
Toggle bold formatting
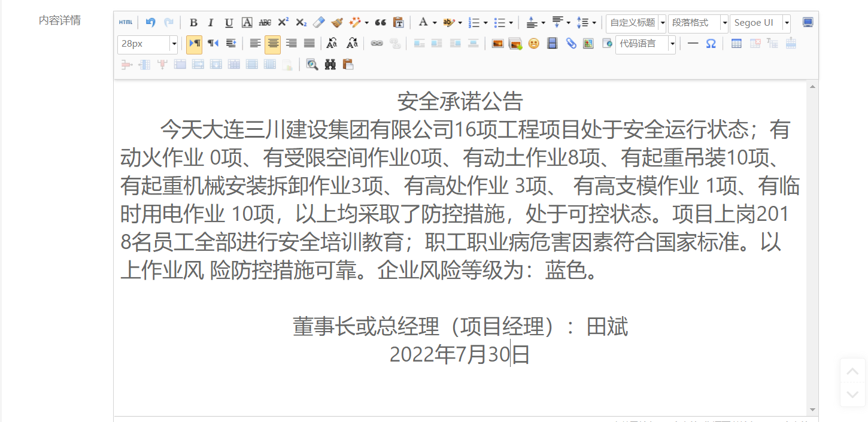(x=193, y=23)
